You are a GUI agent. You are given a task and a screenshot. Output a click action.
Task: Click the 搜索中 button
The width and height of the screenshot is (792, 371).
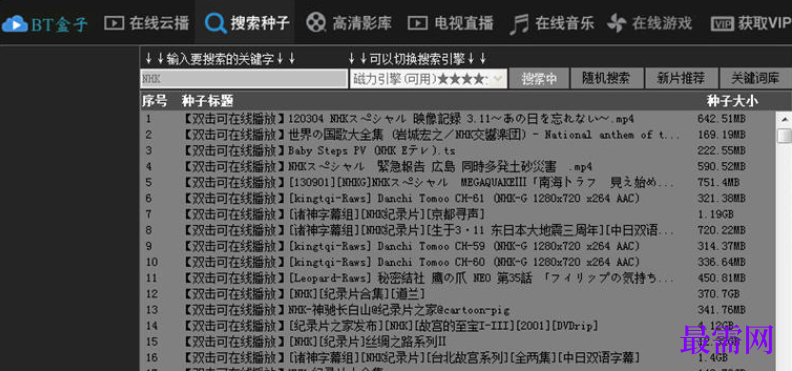(x=539, y=79)
